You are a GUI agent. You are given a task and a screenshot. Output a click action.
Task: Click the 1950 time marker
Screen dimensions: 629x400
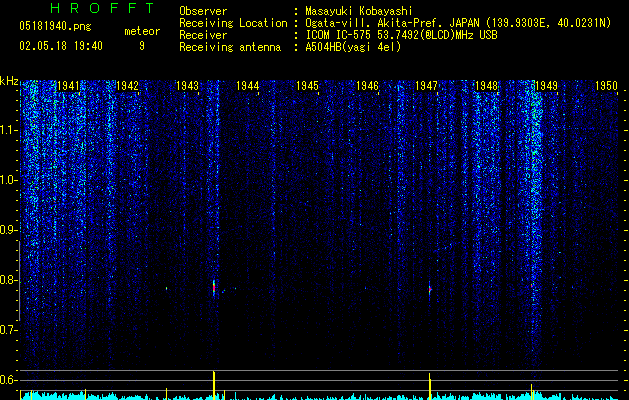[606, 85]
